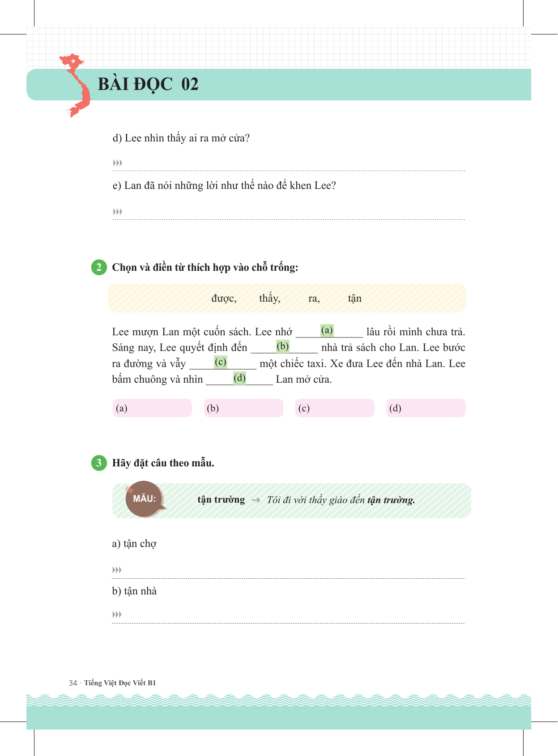Select the pink answer box (a)

click(152, 408)
